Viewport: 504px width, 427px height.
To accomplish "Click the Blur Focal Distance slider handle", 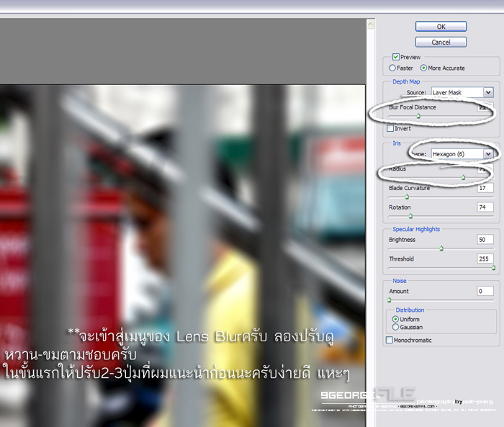I will pos(418,116).
